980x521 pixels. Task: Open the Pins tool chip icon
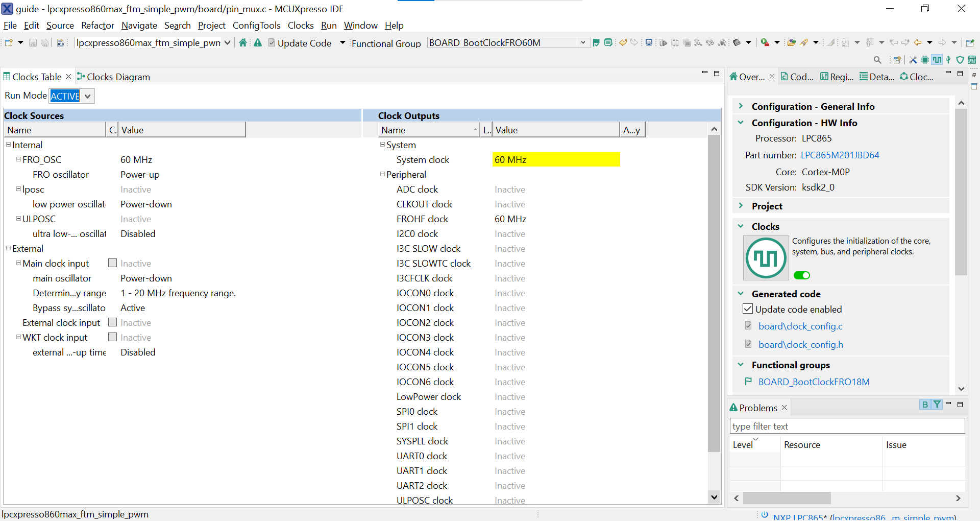pyautogui.click(x=925, y=60)
